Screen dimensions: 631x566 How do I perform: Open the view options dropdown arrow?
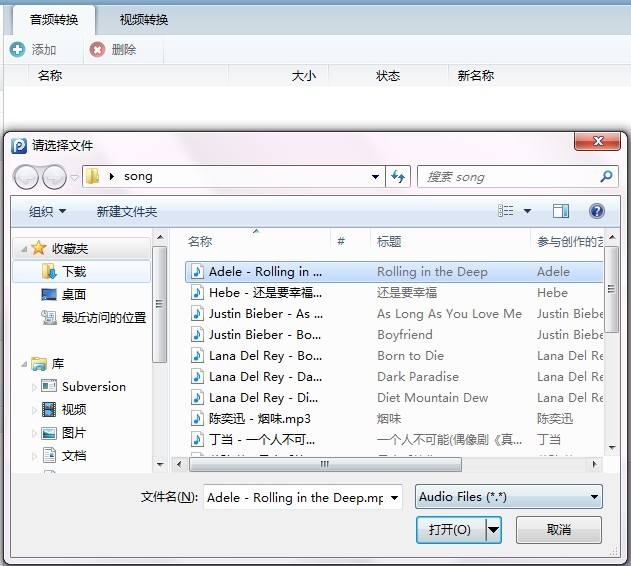(527, 211)
